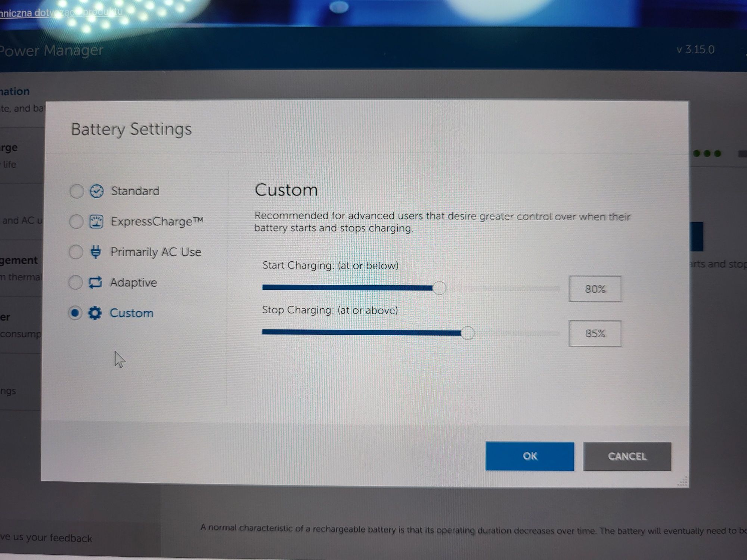Select the ExpressCharge radio button

coord(76,221)
